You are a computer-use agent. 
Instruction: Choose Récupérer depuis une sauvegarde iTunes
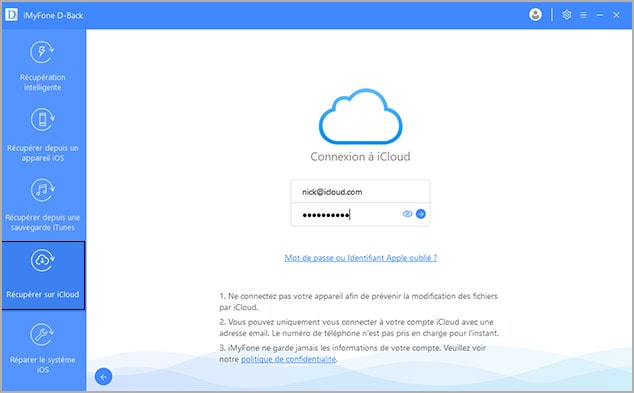(x=42, y=205)
